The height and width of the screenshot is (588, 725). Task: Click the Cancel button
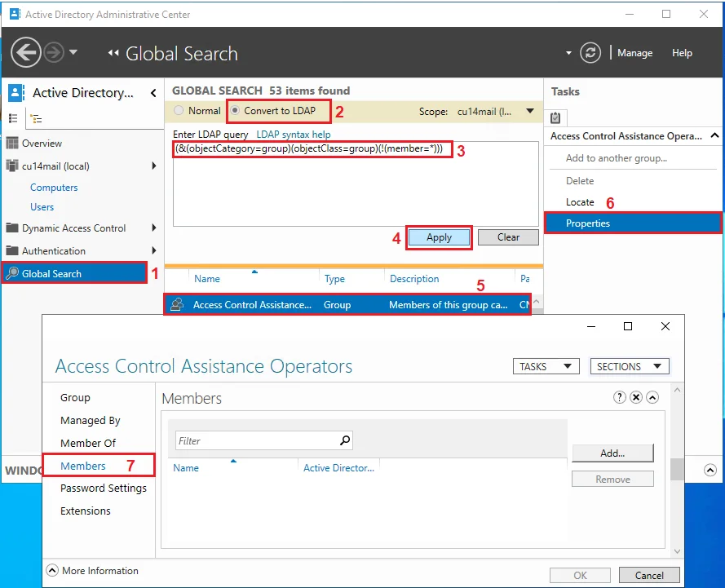click(649, 575)
